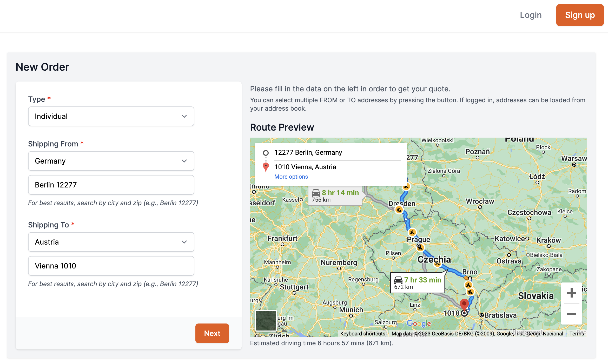This screenshot has height=364, width=608.
Task: Click the map zoom in plus icon
Action: [x=571, y=293]
